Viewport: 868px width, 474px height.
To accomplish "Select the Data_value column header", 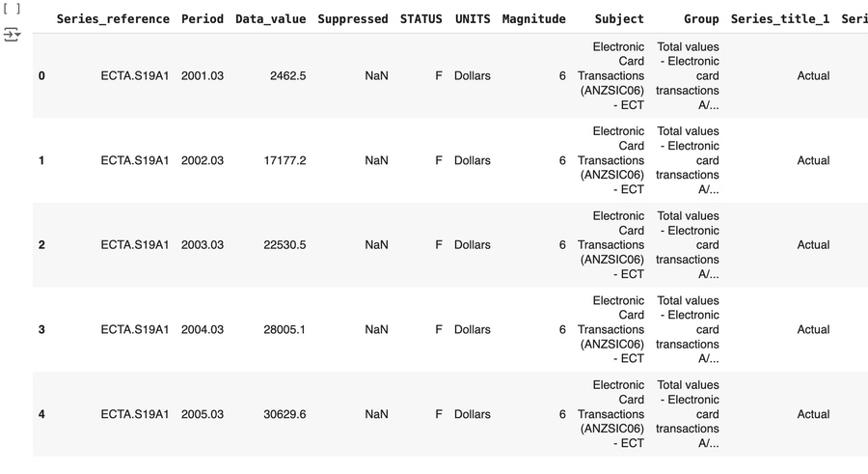I will pyautogui.click(x=270, y=19).
